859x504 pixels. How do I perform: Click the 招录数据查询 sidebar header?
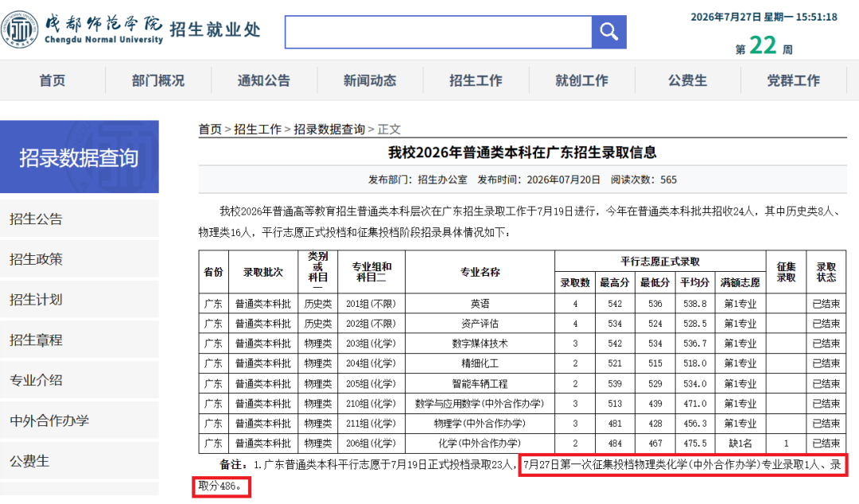click(x=80, y=157)
